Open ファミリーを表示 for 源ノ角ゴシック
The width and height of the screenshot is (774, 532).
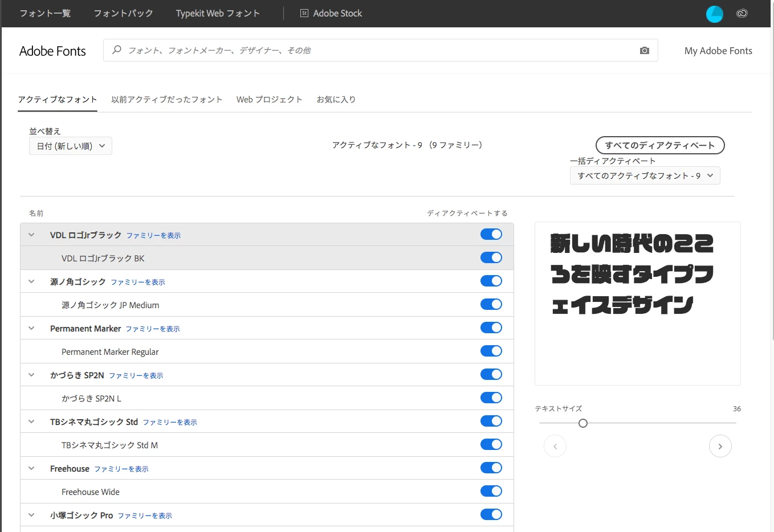click(138, 282)
